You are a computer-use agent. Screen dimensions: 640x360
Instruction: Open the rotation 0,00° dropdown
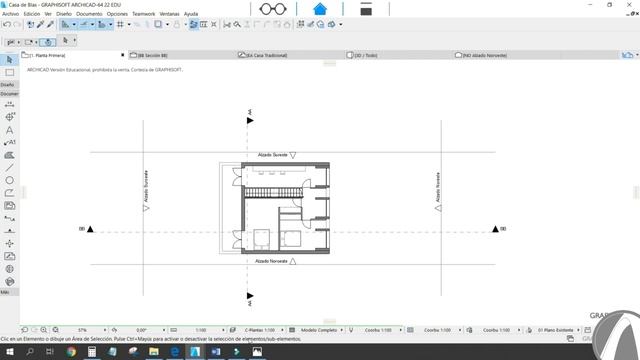(x=164, y=330)
